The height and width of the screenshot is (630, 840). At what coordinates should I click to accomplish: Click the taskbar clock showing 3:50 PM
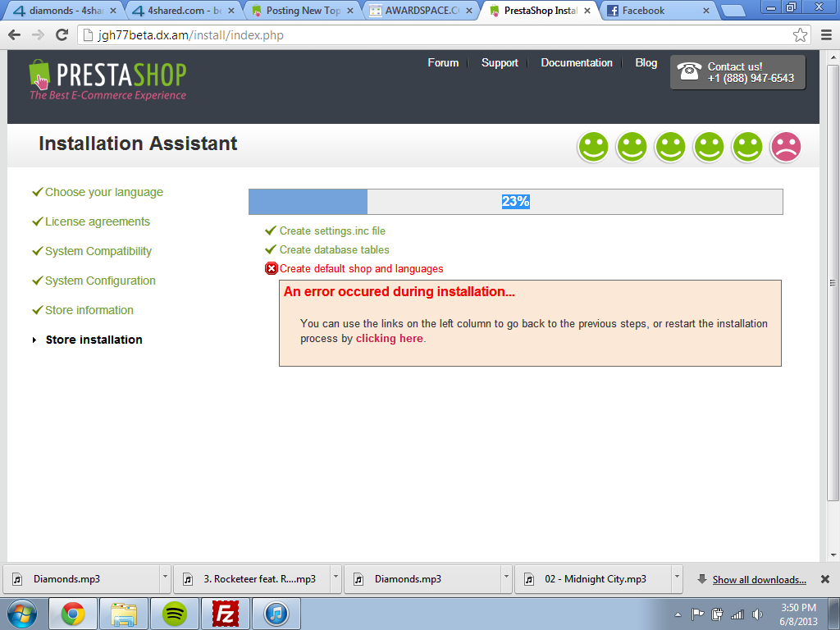[798, 614]
